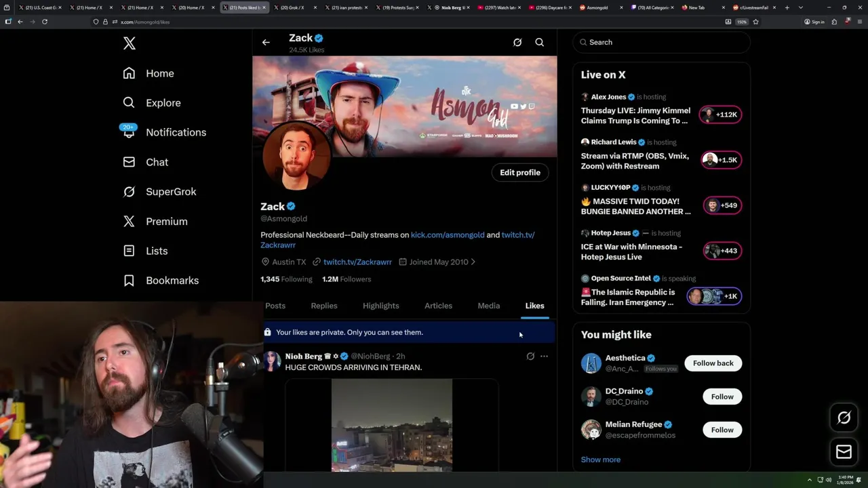Open Explore from the sidebar
Viewport: 868px width, 488px height.
click(x=152, y=103)
